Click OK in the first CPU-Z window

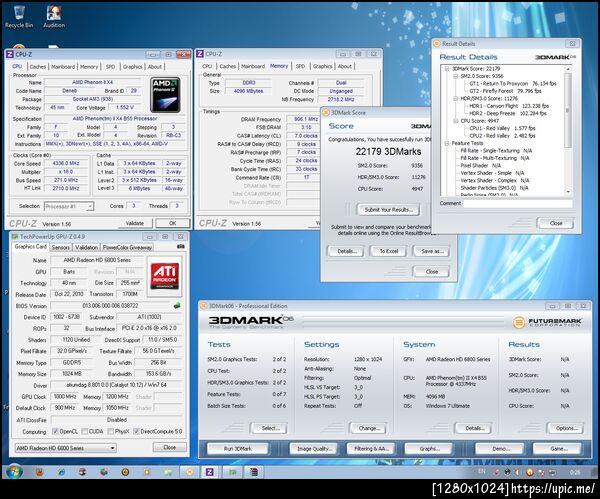[173, 223]
